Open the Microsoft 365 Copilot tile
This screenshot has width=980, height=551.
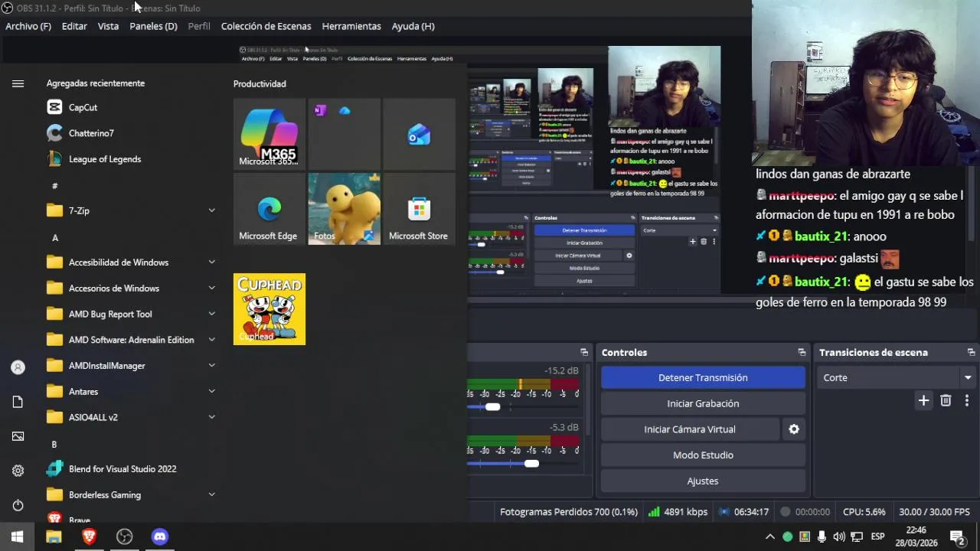click(269, 134)
